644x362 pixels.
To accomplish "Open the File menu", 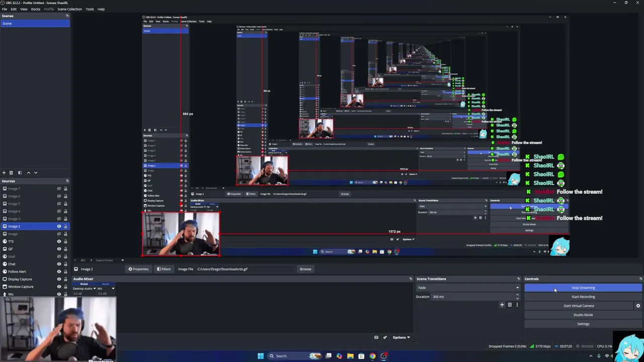I will [4, 9].
